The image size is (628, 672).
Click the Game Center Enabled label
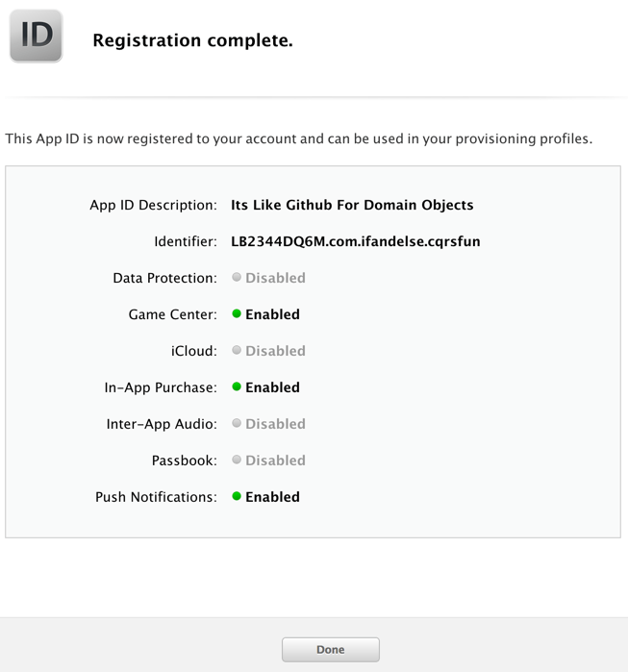coord(272,314)
